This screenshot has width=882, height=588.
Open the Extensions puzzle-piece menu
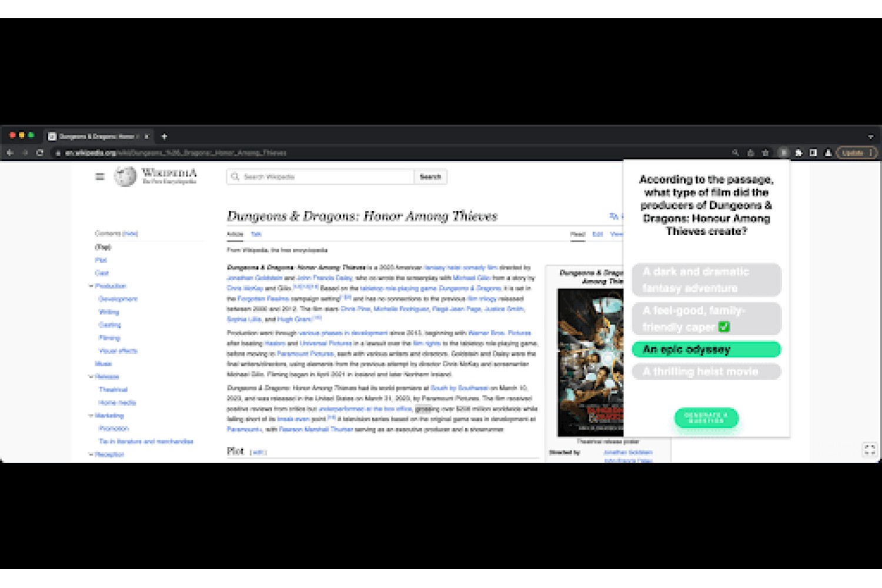point(799,153)
